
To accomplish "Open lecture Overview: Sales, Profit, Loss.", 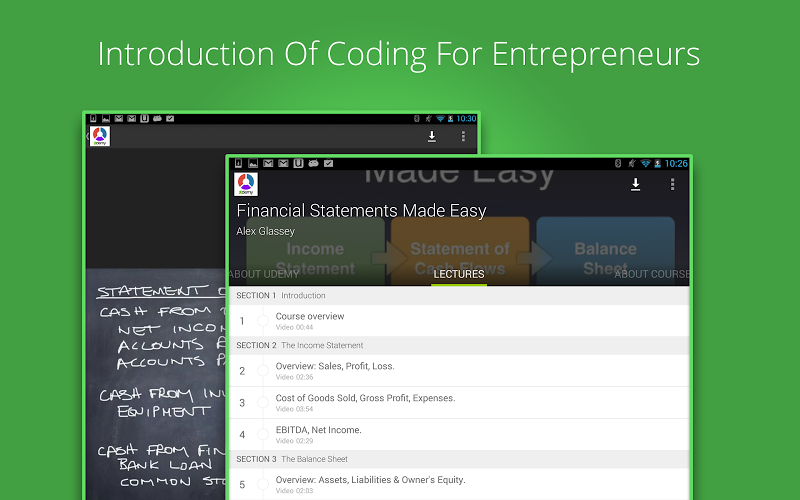I will pos(459,371).
